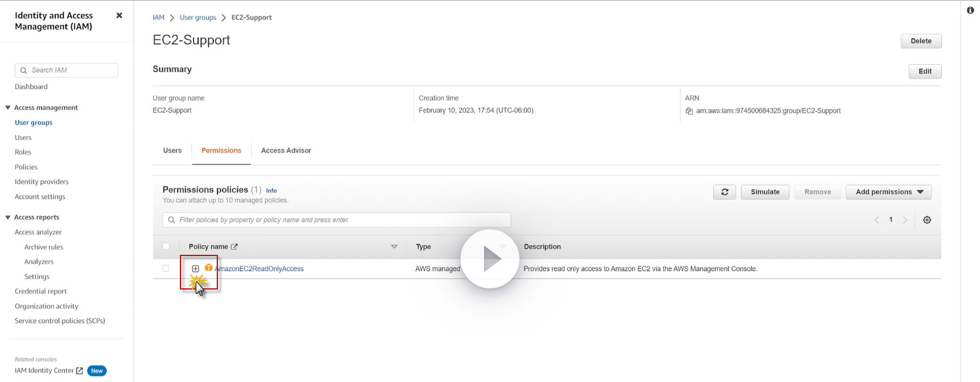Screen dimensions: 980x382
Task: Open Account settings page
Action: tap(40, 196)
